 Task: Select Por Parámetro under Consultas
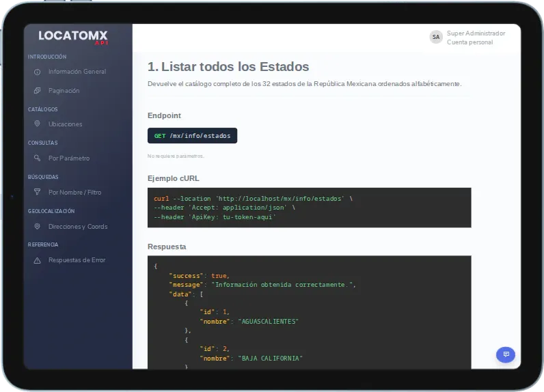(x=69, y=158)
